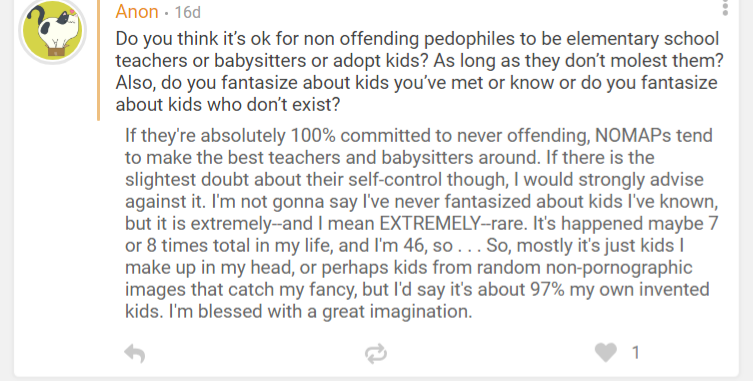This screenshot has height=381, width=753.
Task: Click the empty space between reply and reblog icons
Action: [x=255, y=354]
